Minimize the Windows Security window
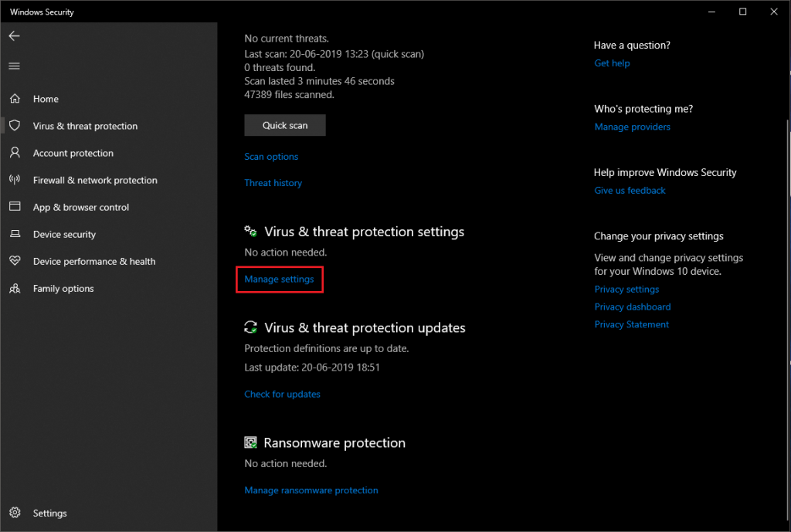791x532 pixels. [711, 11]
